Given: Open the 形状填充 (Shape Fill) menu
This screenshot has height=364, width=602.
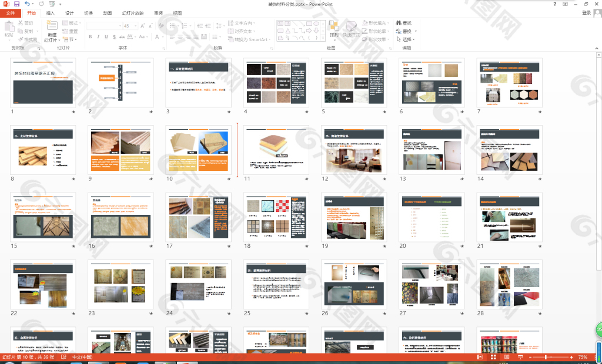Looking at the screenshot, I should 376,23.
